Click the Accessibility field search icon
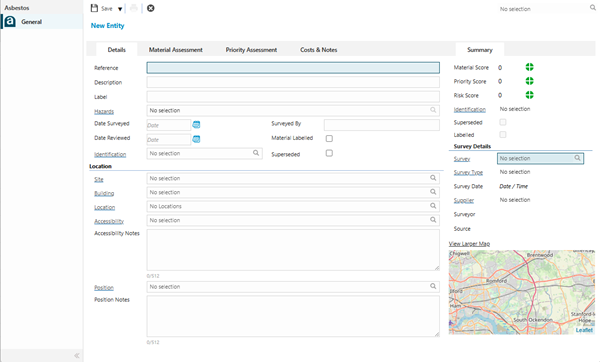Viewport: 600px width, 362px height. [x=433, y=220]
